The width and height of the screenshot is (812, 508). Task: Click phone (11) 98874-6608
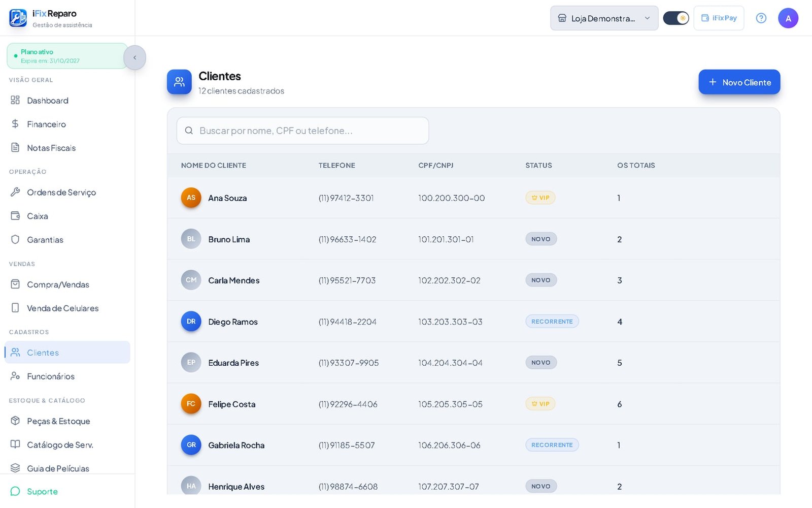pyautogui.click(x=348, y=487)
